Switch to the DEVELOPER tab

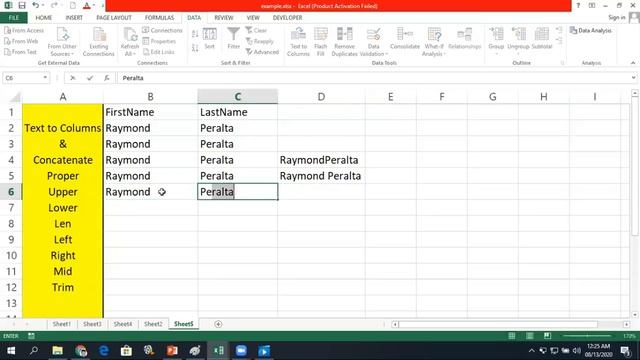tap(287, 18)
